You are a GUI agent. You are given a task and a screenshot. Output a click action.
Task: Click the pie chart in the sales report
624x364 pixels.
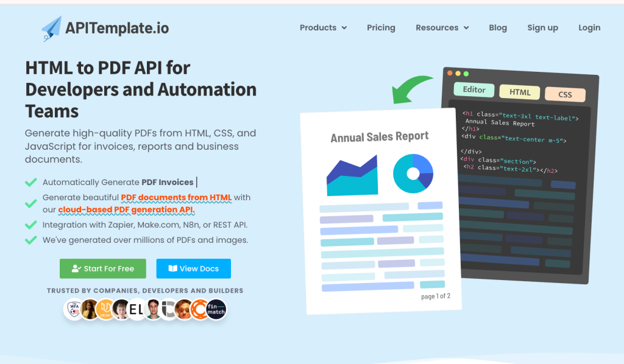[x=413, y=173]
